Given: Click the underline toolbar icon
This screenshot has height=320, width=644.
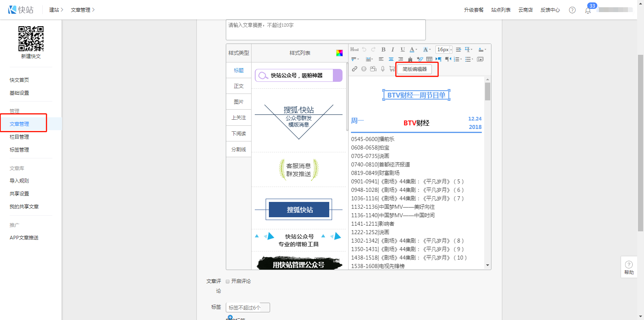Looking at the screenshot, I should point(402,50).
